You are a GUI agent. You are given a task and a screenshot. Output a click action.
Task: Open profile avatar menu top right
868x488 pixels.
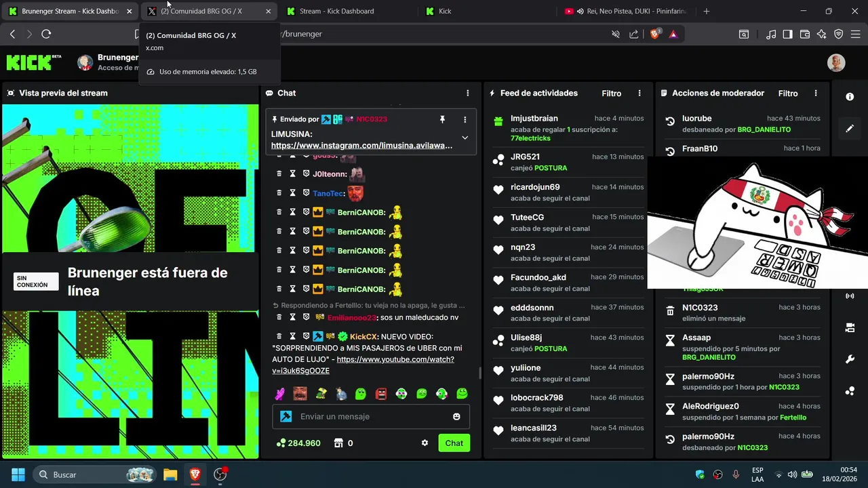pos(836,62)
